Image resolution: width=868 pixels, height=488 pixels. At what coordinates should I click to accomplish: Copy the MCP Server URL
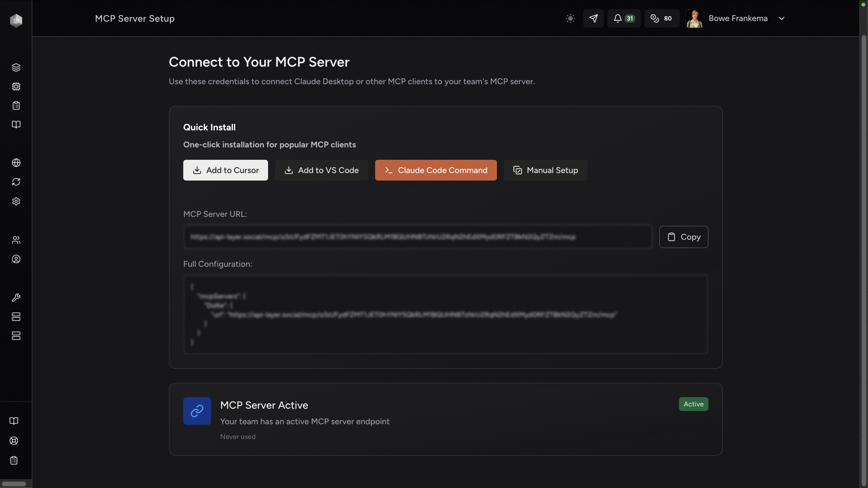coord(683,237)
